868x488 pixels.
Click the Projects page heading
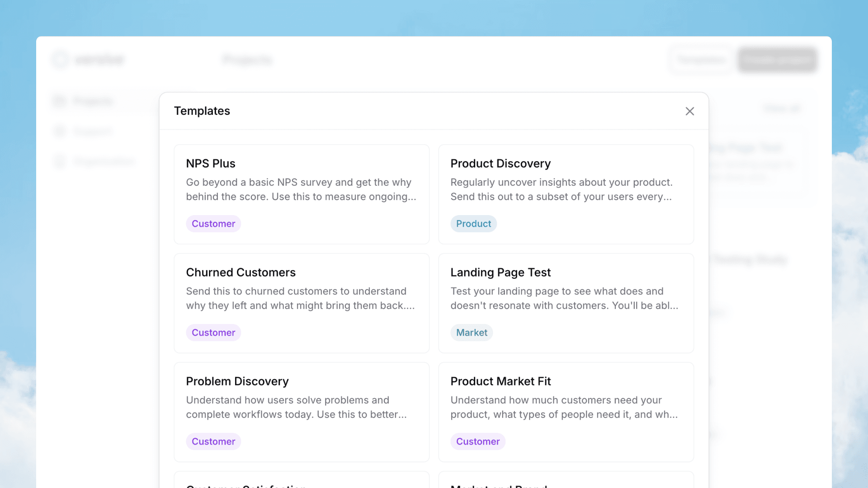click(247, 59)
